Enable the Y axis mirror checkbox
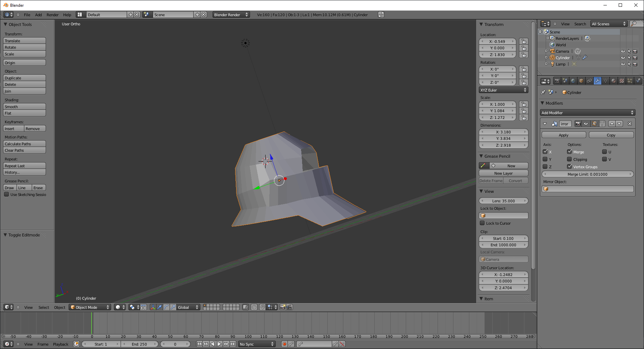Viewport: 644px width, 349px height. [545, 159]
